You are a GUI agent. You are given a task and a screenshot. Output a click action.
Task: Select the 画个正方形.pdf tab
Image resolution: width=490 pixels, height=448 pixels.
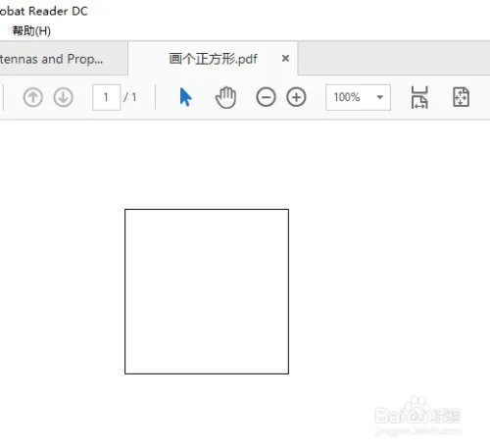click(213, 59)
